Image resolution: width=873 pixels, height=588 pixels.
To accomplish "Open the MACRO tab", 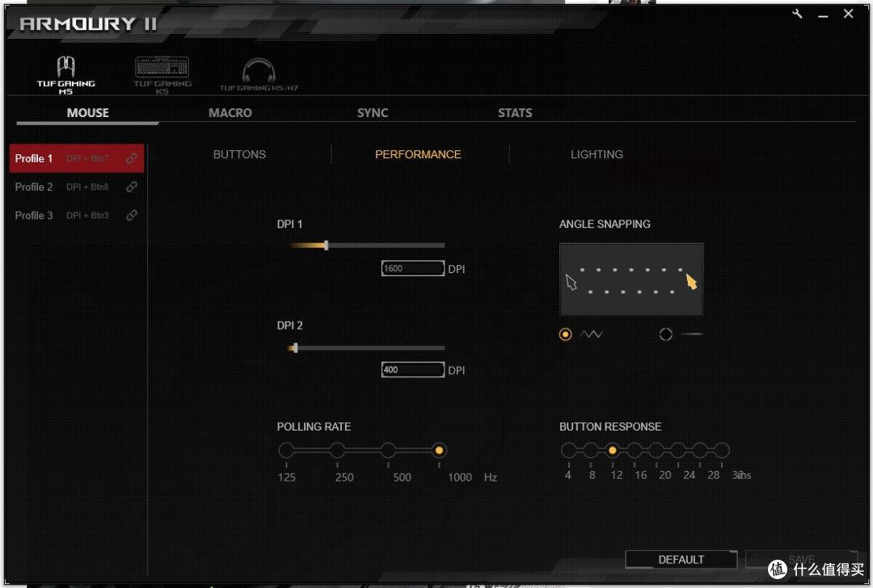I will click(230, 113).
